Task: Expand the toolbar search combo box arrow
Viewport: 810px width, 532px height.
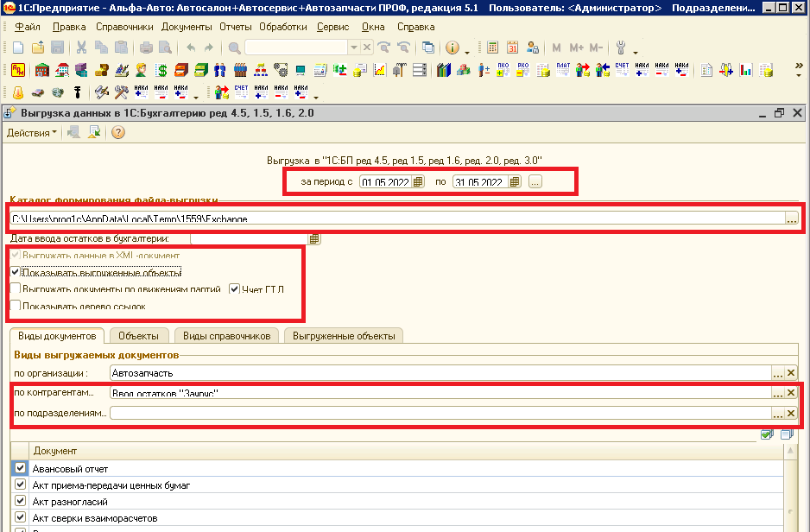Action: tap(354, 48)
